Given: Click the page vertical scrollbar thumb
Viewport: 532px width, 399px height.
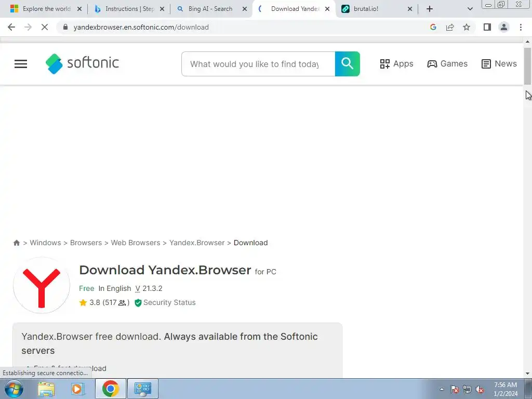Looking at the screenshot, I should click(x=527, y=66).
